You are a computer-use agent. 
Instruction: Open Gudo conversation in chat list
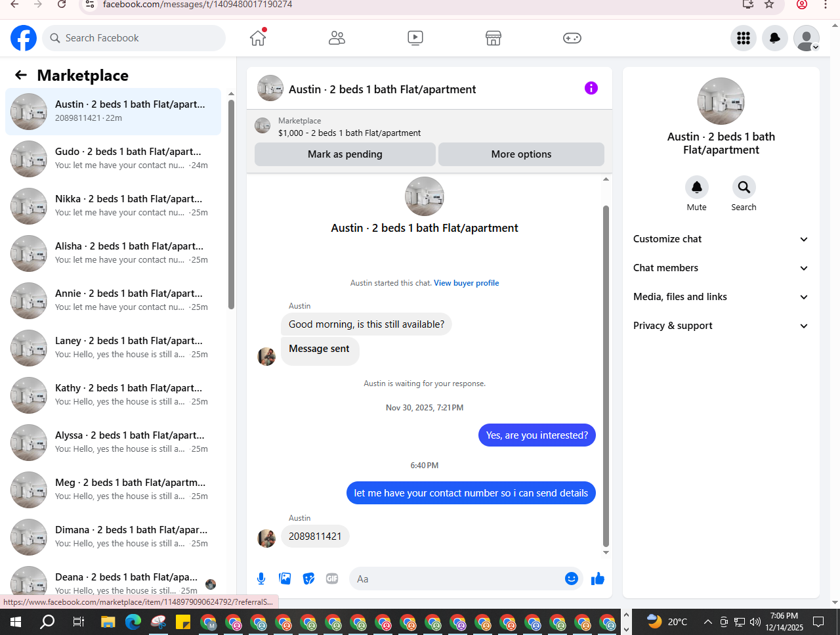coord(113,159)
